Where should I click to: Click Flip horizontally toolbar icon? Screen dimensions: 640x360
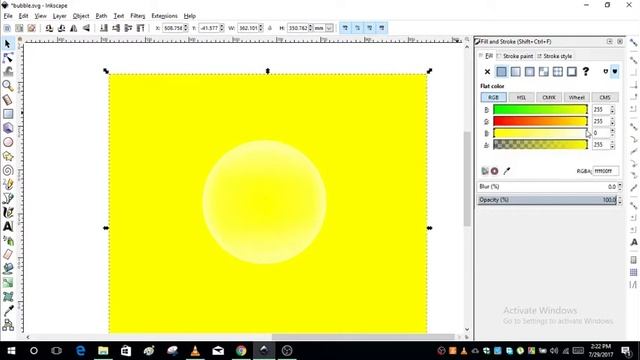point(73,28)
